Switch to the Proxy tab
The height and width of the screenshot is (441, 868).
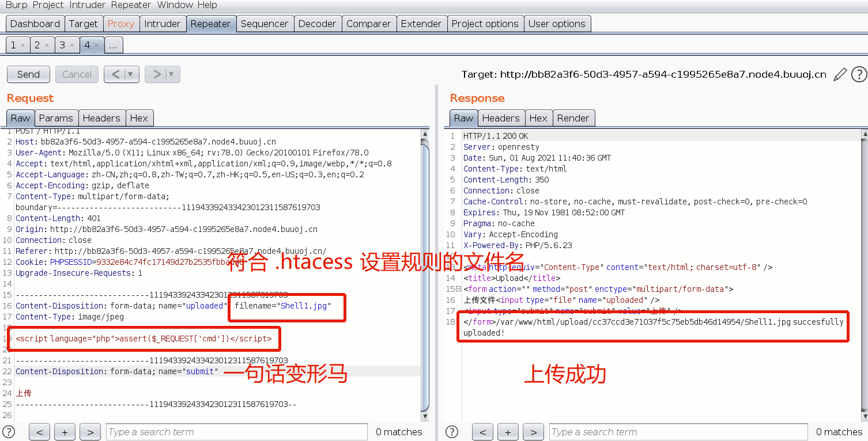[121, 24]
